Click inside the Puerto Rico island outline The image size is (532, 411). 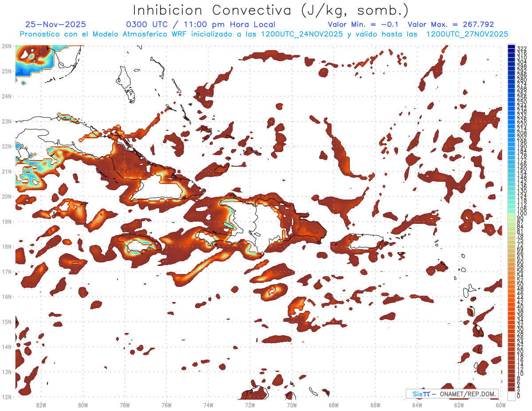[x=366, y=242]
